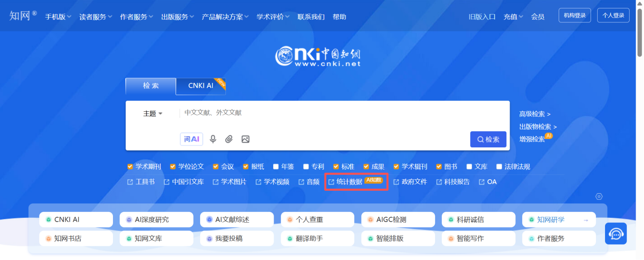
Task: Click the microphone voice search icon
Action: (x=213, y=139)
